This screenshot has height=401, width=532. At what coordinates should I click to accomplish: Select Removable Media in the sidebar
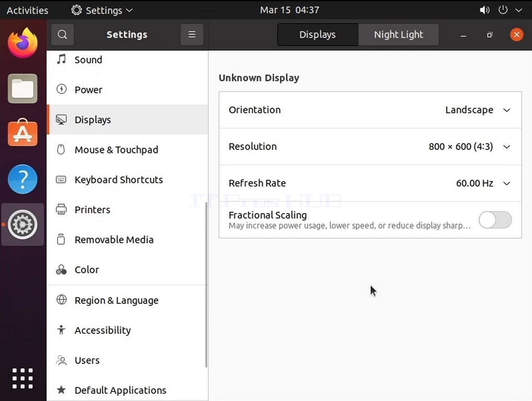pyautogui.click(x=127, y=239)
